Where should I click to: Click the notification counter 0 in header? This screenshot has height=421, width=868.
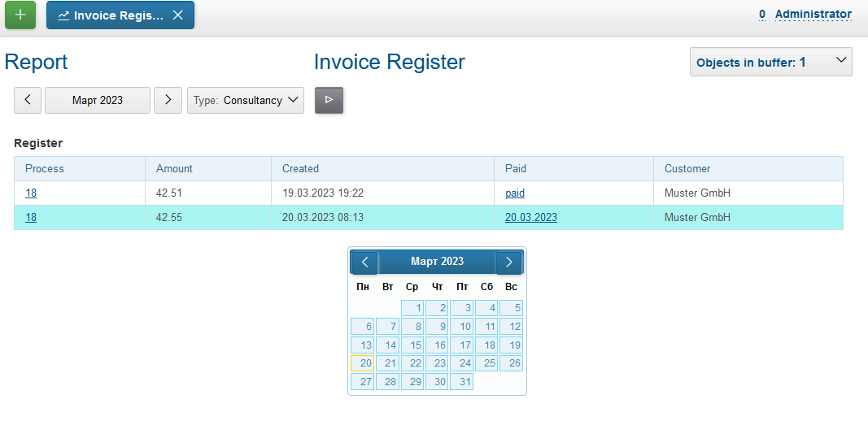[762, 15]
